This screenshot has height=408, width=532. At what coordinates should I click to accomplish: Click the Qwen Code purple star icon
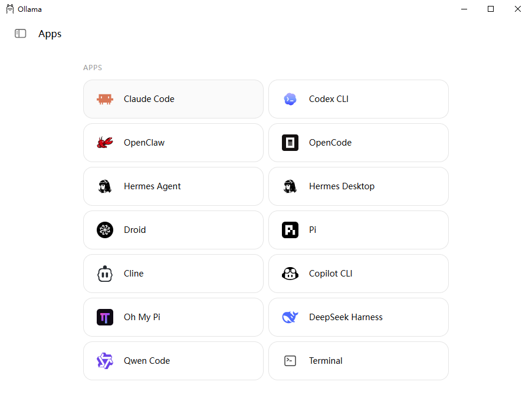[x=105, y=361]
